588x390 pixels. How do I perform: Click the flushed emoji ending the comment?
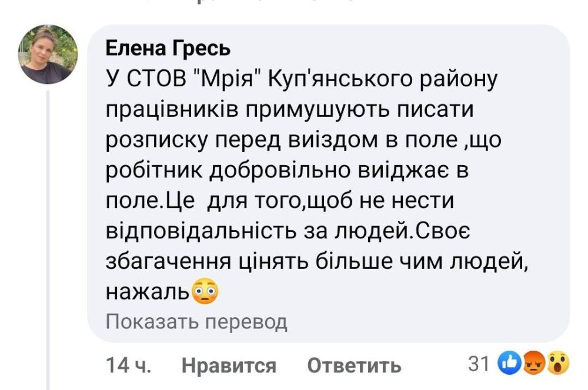coord(207,289)
